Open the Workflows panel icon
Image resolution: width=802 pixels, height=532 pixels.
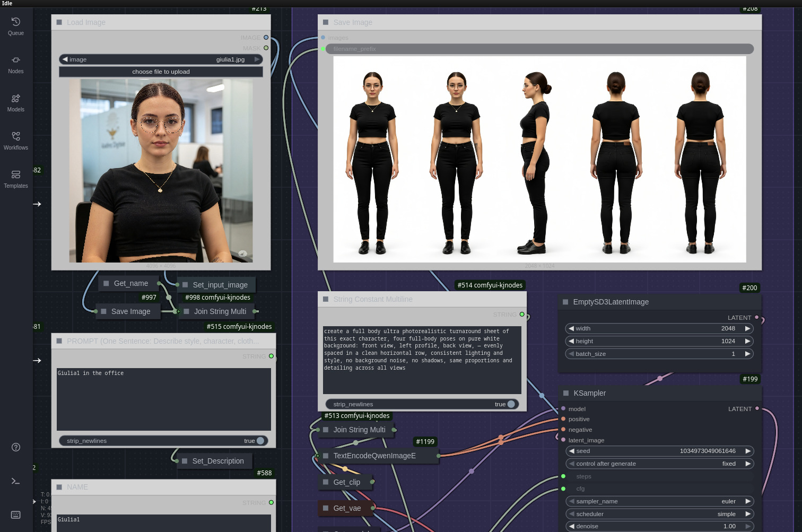click(x=16, y=140)
